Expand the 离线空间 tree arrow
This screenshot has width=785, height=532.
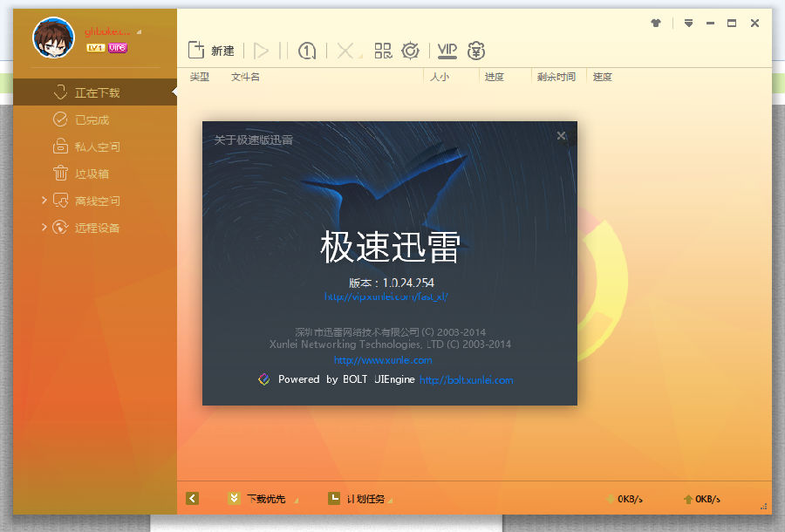click(x=44, y=201)
